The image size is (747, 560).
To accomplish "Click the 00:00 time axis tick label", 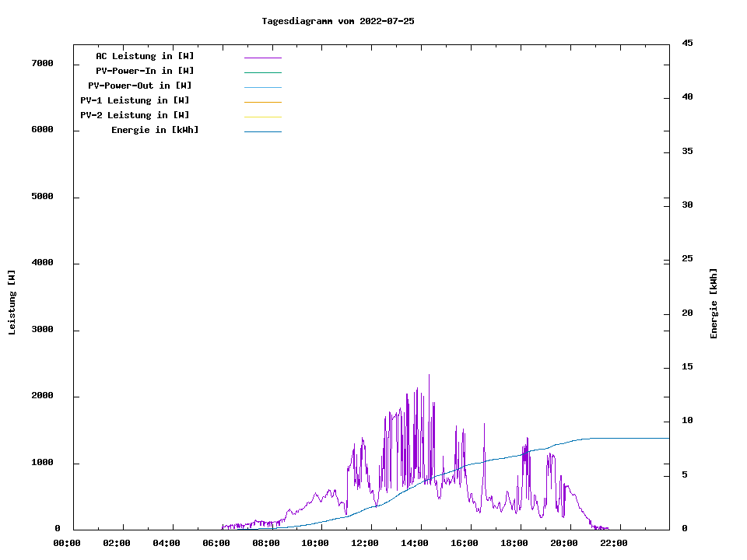I will pyautogui.click(x=66, y=543).
